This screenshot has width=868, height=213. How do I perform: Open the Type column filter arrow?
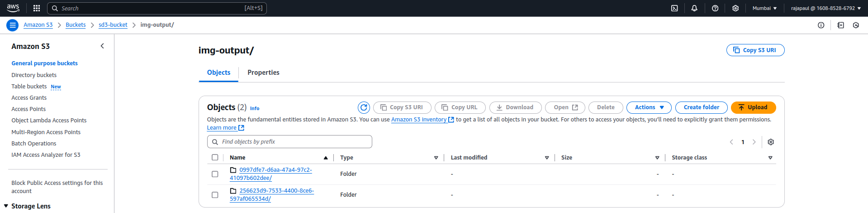point(436,158)
